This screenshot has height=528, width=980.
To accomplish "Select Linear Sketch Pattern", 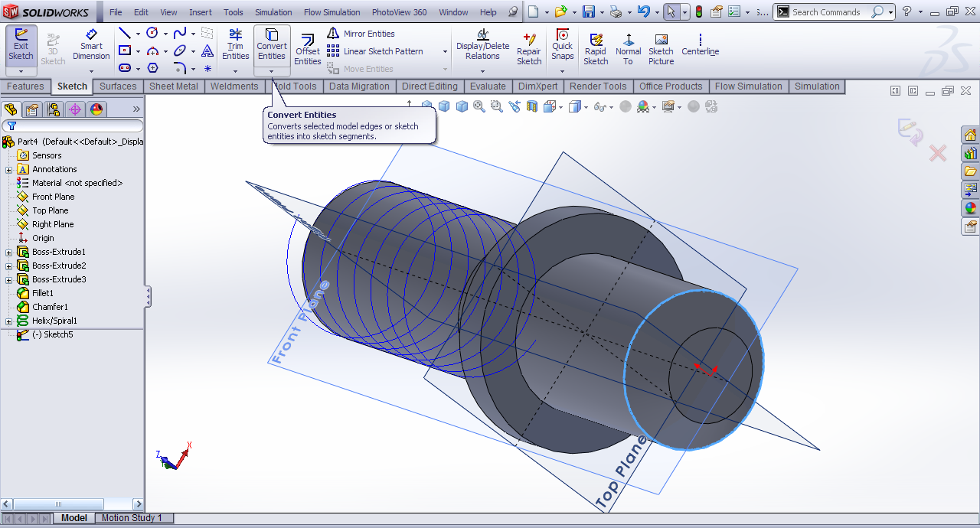I will (x=382, y=51).
